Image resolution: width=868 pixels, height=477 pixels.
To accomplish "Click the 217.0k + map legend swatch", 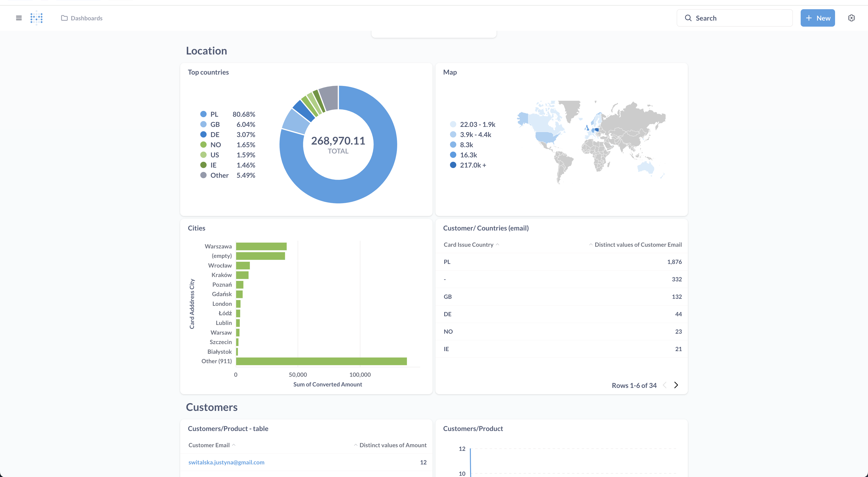I will (x=453, y=165).
